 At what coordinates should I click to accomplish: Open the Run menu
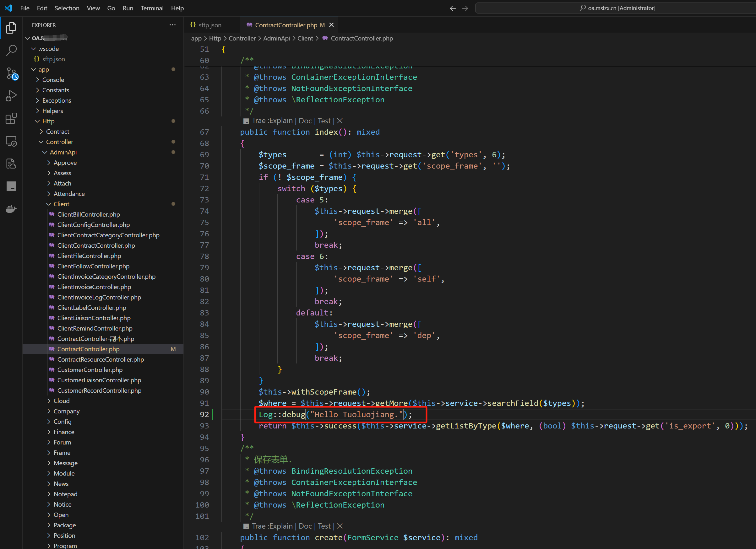[x=128, y=8]
